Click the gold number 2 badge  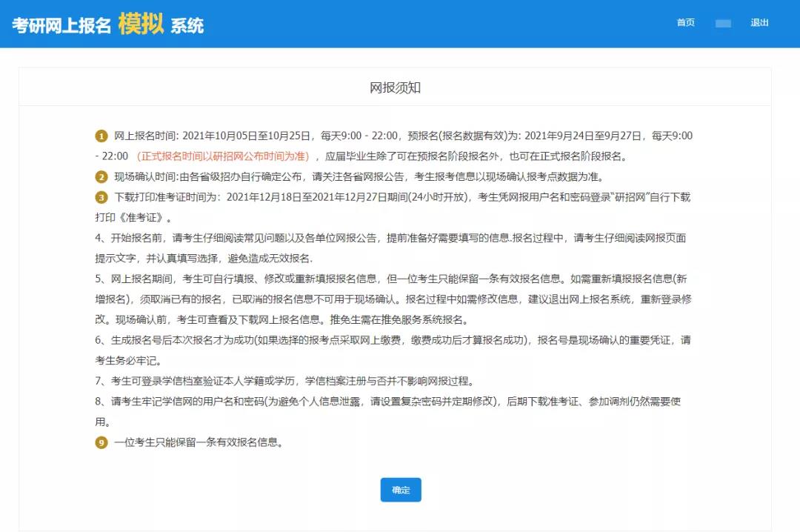pyautogui.click(x=101, y=177)
